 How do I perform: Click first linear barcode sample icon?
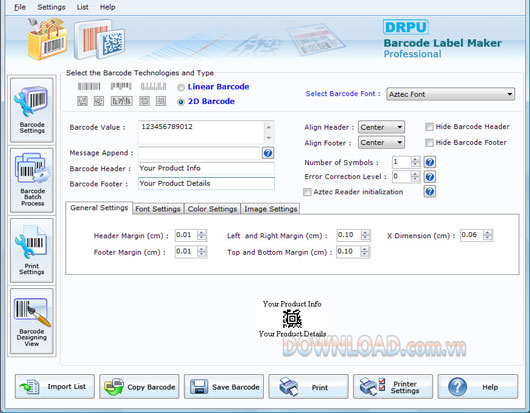[89, 87]
